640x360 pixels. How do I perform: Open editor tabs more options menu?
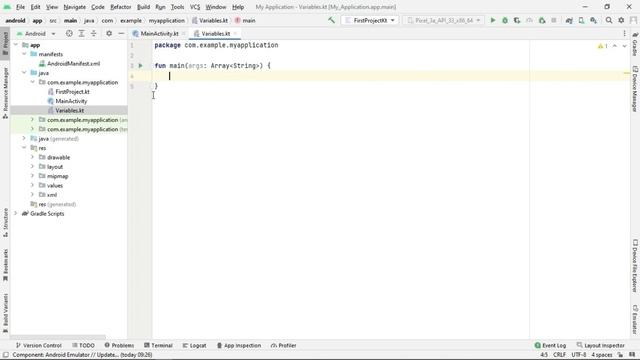[624, 33]
